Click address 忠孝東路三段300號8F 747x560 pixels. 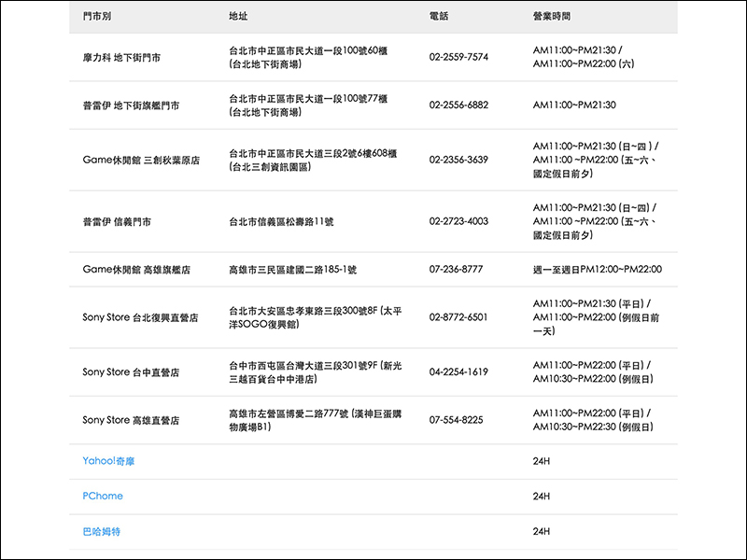tap(316, 317)
